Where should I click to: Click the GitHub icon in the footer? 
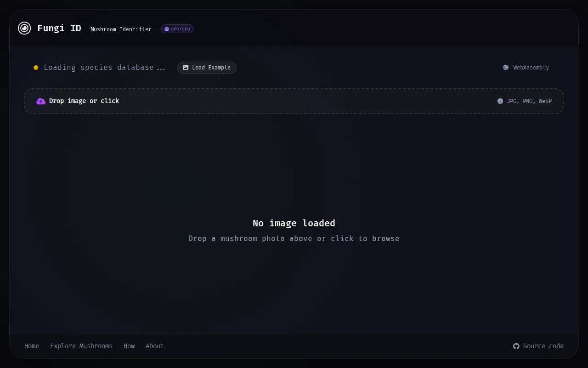[x=516, y=346]
